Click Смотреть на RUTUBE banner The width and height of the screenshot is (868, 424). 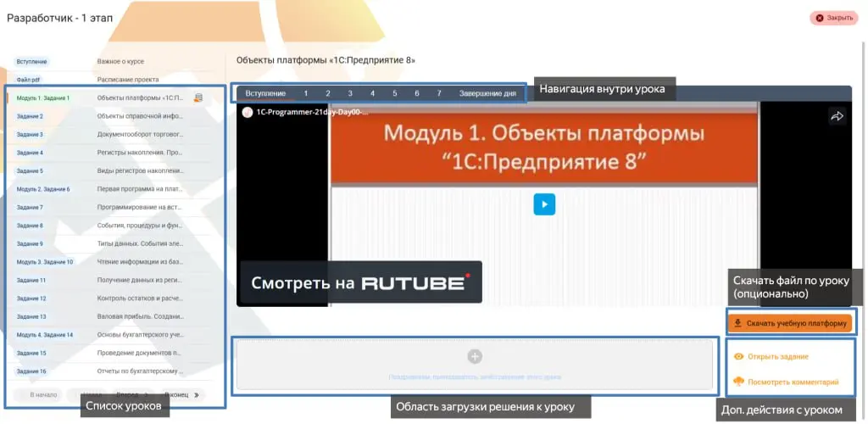(359, 283)
